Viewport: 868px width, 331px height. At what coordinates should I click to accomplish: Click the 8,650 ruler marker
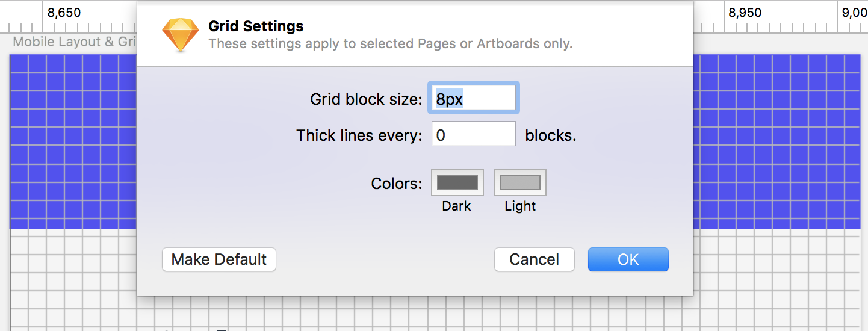64,13
